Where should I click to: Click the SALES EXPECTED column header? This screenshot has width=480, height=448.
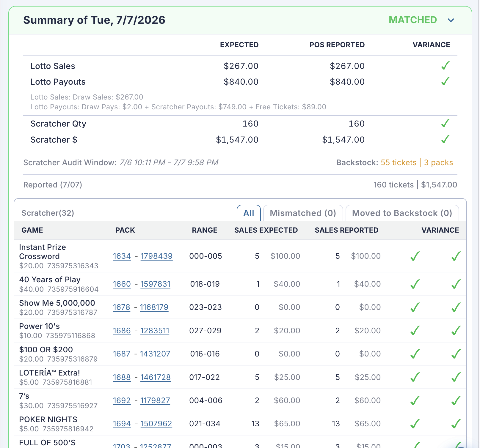coord(266,230)
